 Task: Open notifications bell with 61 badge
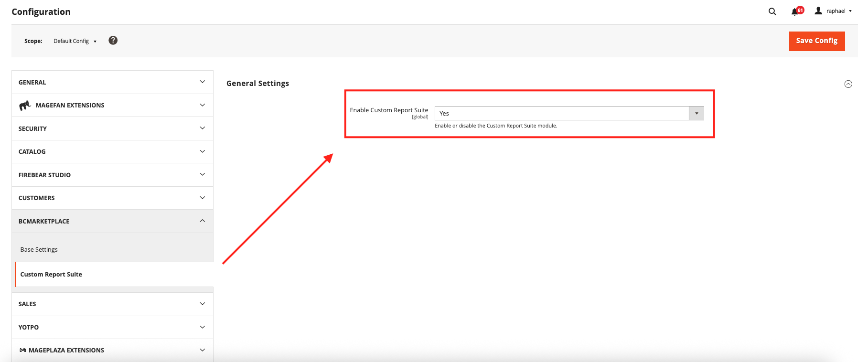[797, 11]
